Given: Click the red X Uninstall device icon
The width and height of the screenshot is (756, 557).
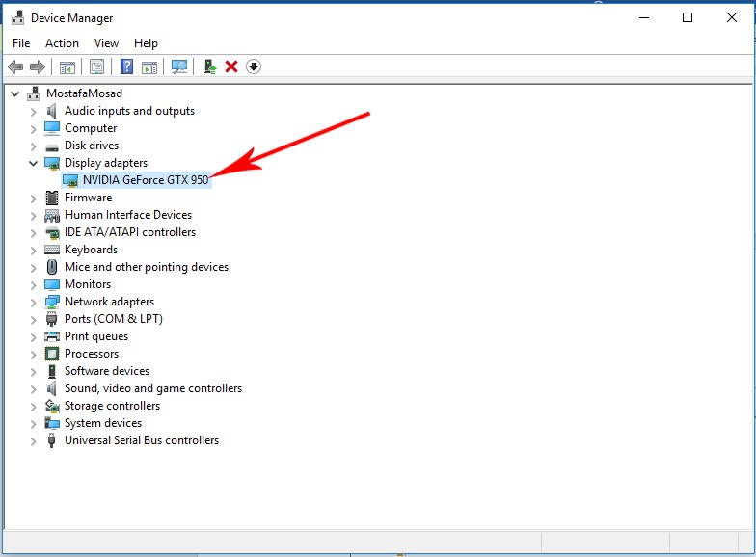Looking at the screenshot, I should 231,66.
